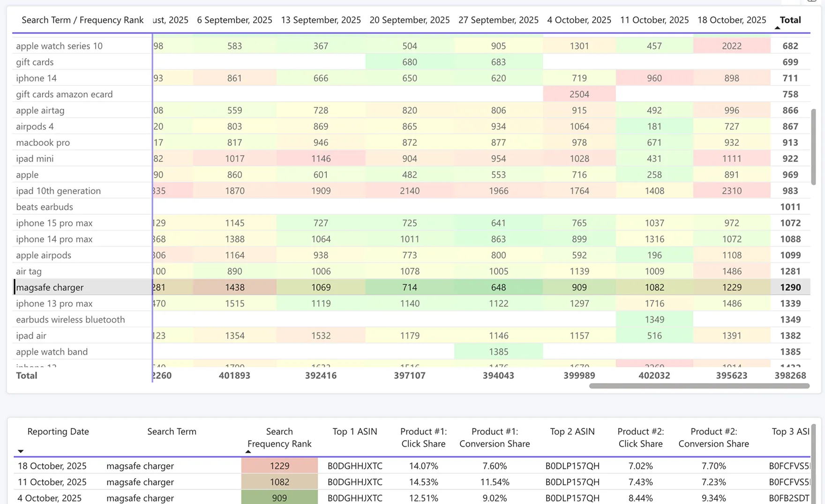Select the 'beats earbuds' row label

[x=45, y=207]
